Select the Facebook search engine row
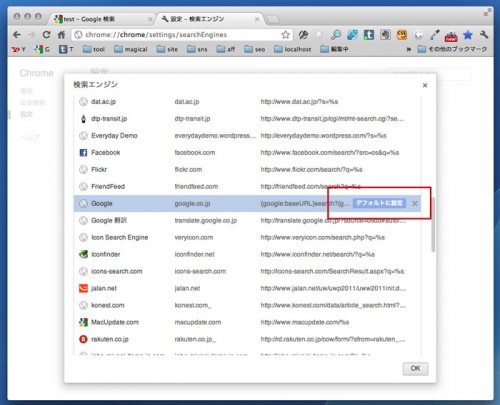The image size is (500, 405). click(x=247, y=153)
